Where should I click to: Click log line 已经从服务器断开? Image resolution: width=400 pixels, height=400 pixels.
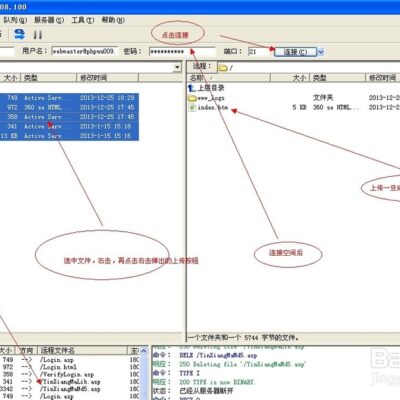206,391
